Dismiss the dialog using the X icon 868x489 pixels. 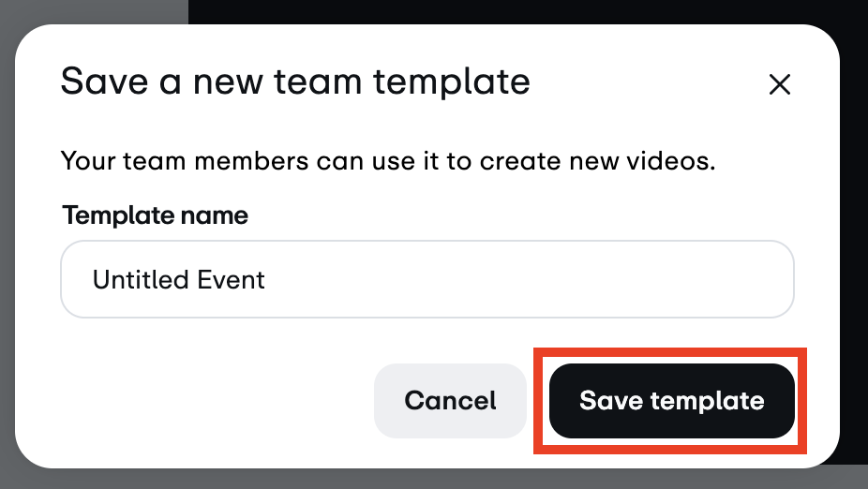coord(779,85)
